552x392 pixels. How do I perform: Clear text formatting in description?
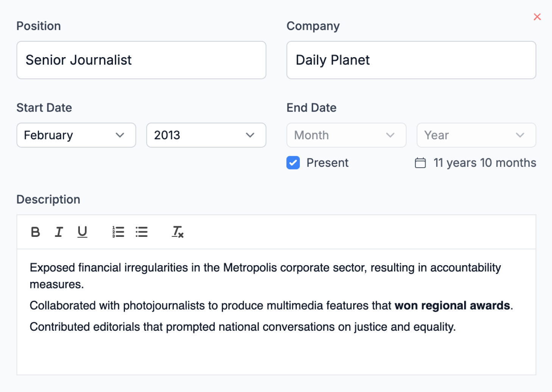coord(178,232)
